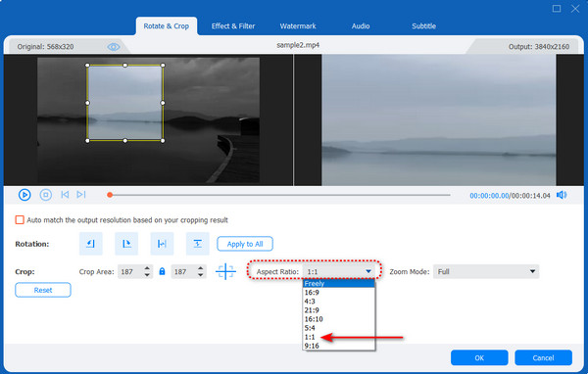Click the sample2.mp4 file name

[x=298, y=45]
